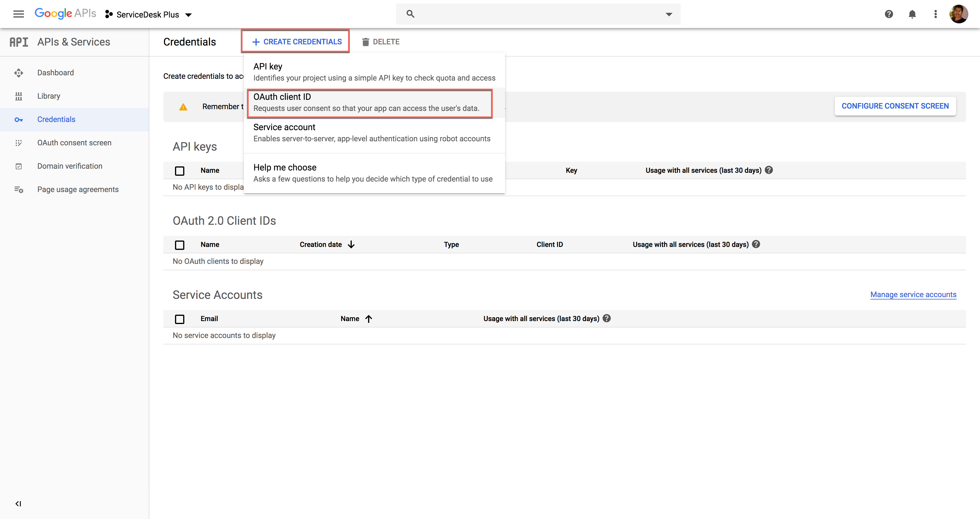980x519 pixels.
Task: Select all Service Accounts checkbox
Action: (180, 319)
